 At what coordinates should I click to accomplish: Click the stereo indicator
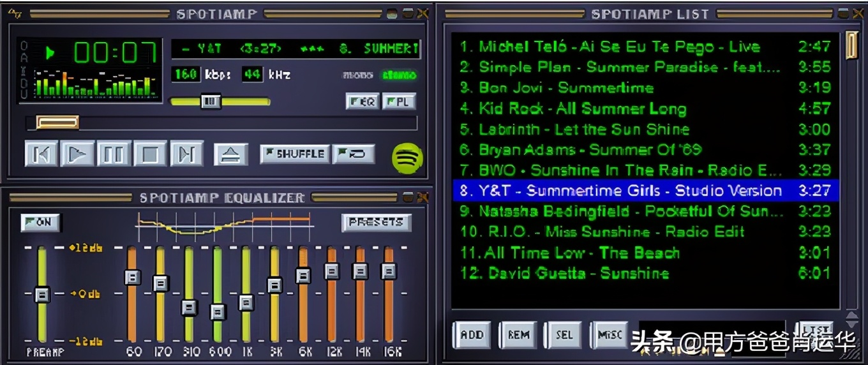(399, 75)
